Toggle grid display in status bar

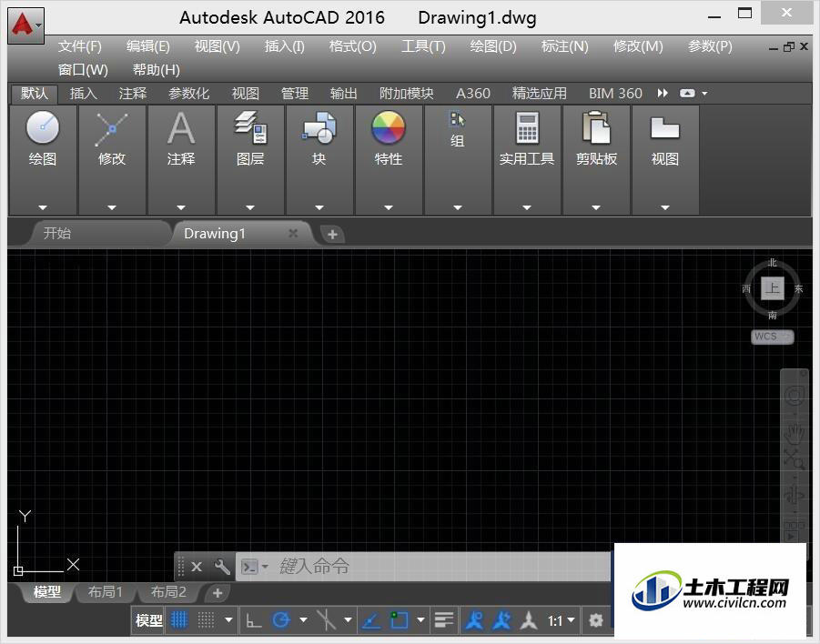[x=179, y=620]
